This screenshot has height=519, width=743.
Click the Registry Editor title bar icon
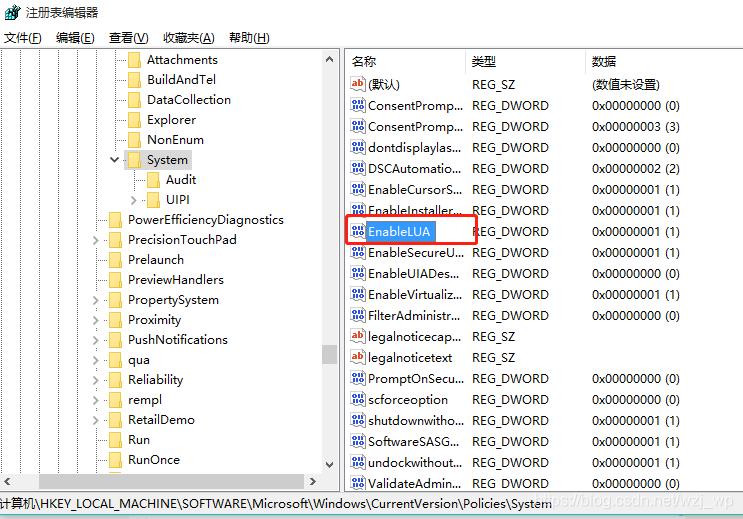tap(12, 12)
